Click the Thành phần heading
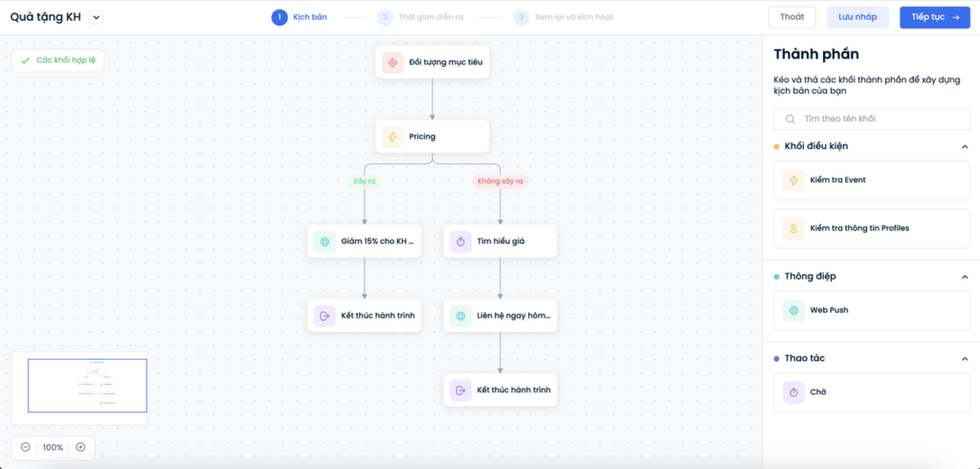The height and width of the screenshot is (469, 980). (816, 54)
